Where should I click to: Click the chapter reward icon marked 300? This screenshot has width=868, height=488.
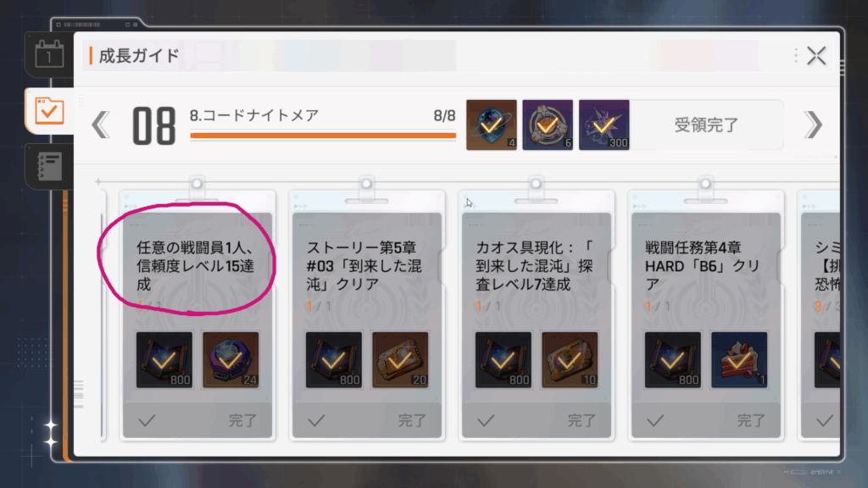[604, 125]
